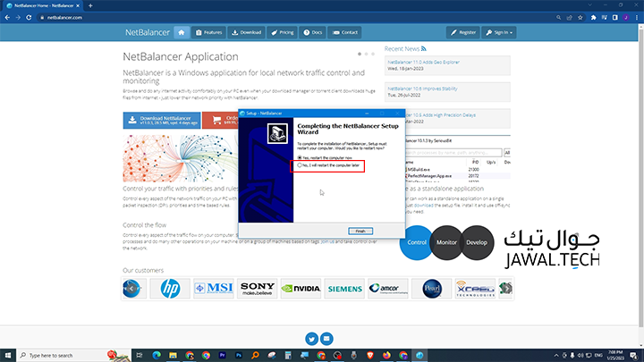This screenshot has width=644, height=362.
Task: Select 'Yes, restart the computer now'
Action: click(x=325, y=157)
